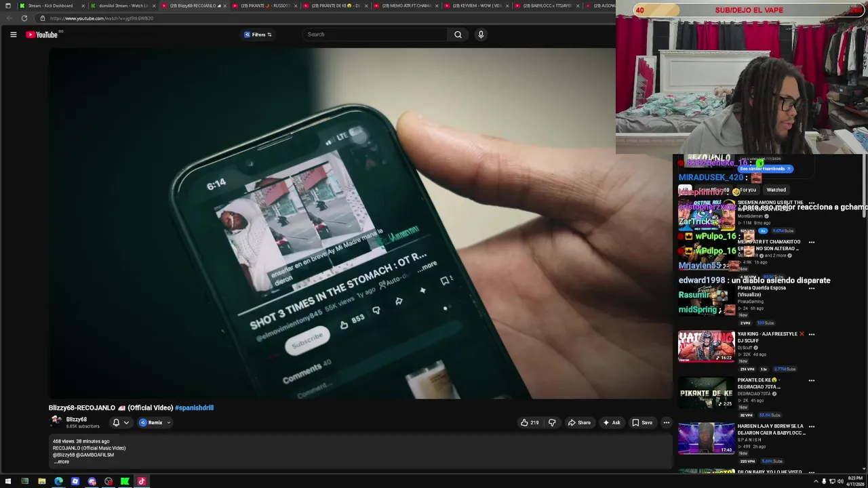Screen dimensions: 868x488
Task: Click the browser address bar URL
Action: coord(102,18)
